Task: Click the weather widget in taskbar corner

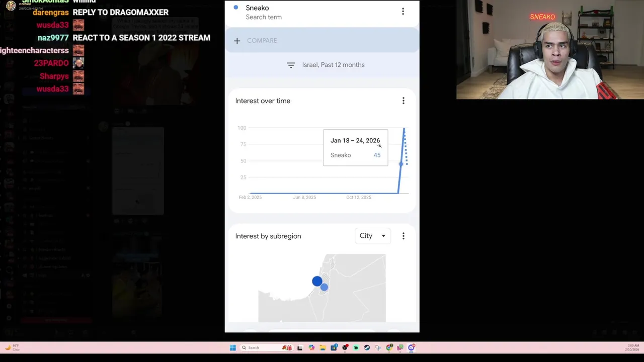Action: pos(12,347)
